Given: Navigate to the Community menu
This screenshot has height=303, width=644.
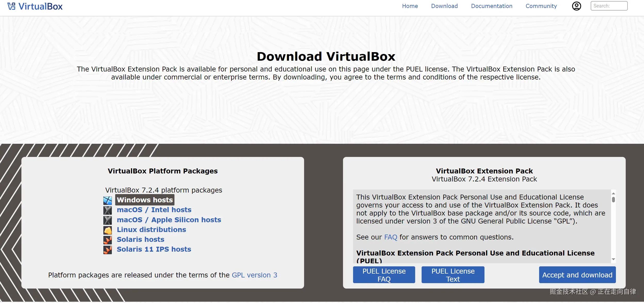Looking at the screenshot, I should 541,6.
